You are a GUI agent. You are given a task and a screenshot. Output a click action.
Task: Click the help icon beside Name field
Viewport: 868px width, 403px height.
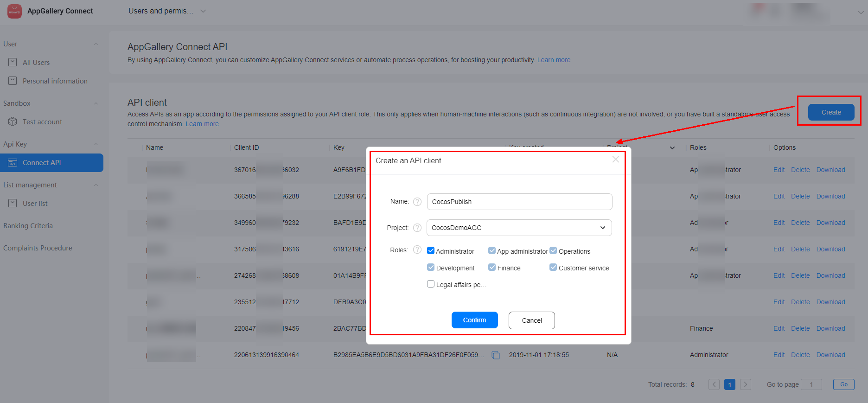417,202
